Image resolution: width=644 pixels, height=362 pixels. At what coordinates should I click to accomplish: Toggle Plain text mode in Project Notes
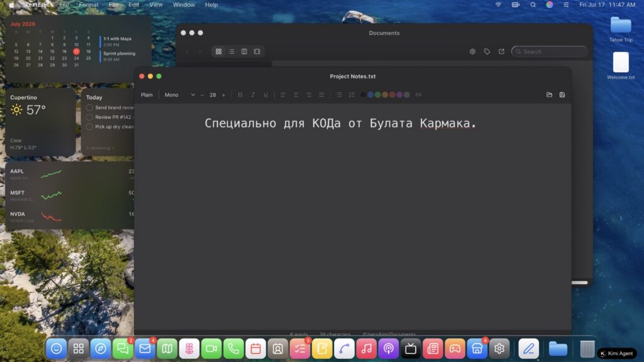tap(147, 95)
